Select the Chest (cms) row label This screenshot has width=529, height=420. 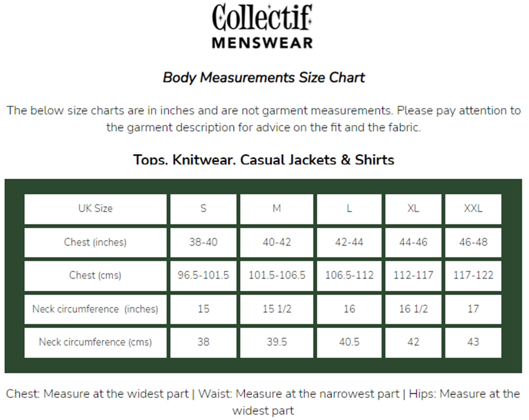[96, 276]
